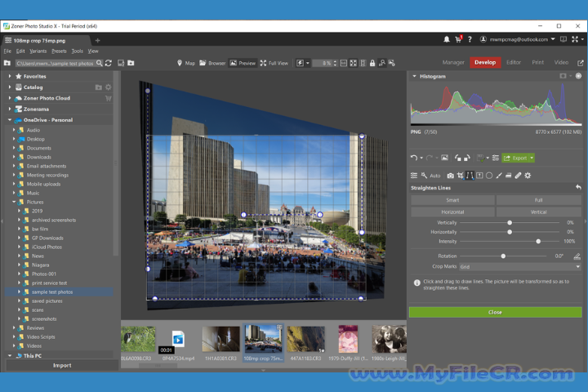Toggle the face detection display icon

point(381,63)
